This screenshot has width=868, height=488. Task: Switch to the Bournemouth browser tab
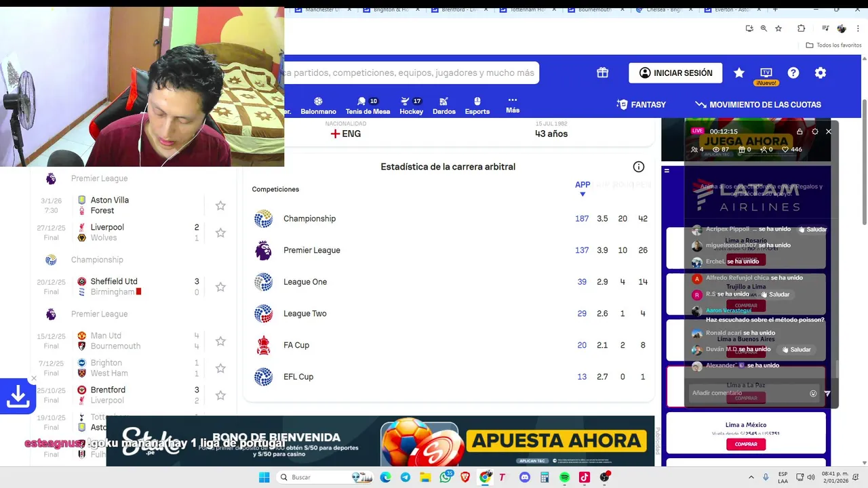pyautogui.click(x=595, y=9)
